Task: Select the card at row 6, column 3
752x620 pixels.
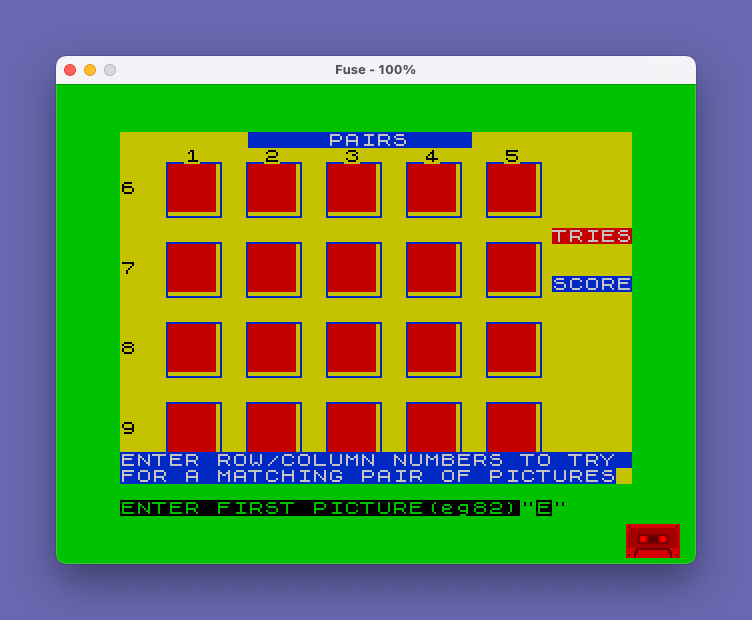Action: pyautogui.click(x=354, y=190)
